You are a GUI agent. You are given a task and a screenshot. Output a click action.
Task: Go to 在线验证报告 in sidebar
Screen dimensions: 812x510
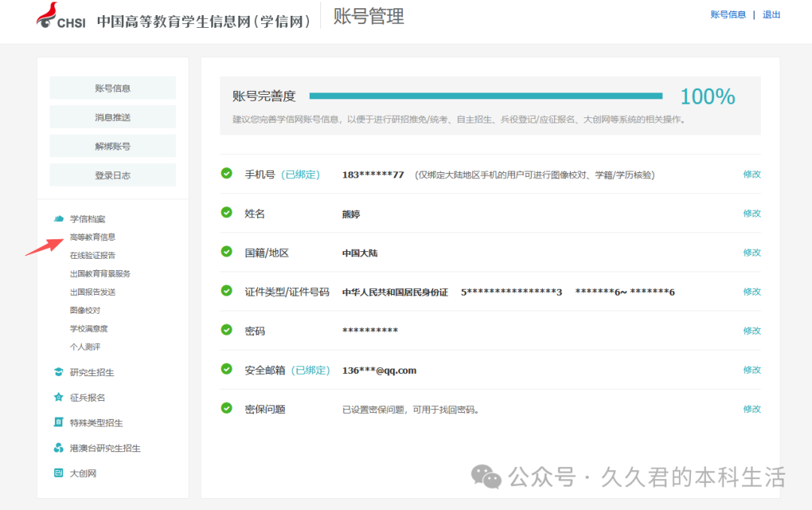pyautogui.click(x=92, y=256)
